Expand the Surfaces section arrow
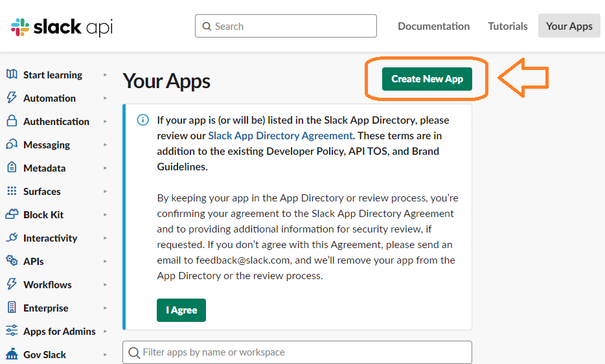The image size is (605, 364). 105,192
